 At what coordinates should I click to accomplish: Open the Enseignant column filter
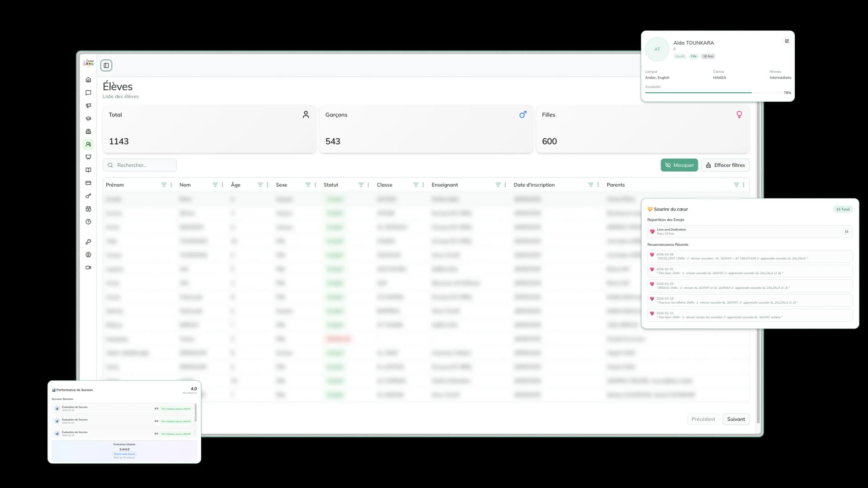[x=498, y=185]
